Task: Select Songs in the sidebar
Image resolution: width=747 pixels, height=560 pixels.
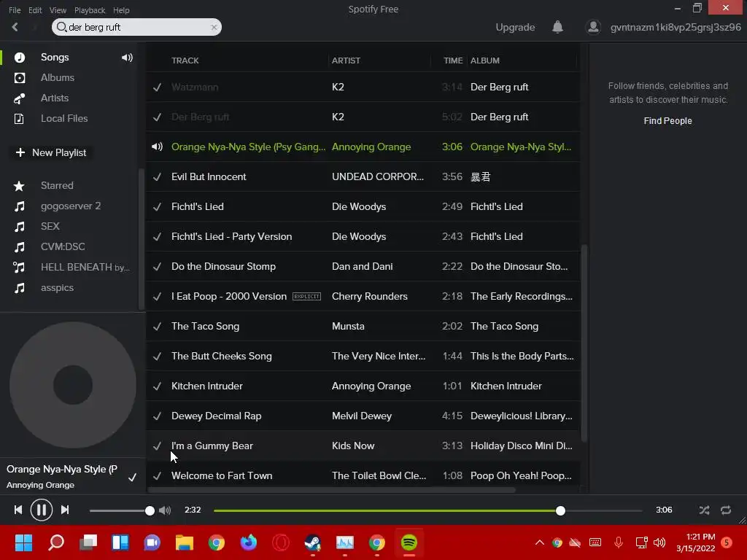Action: point(55,57)
